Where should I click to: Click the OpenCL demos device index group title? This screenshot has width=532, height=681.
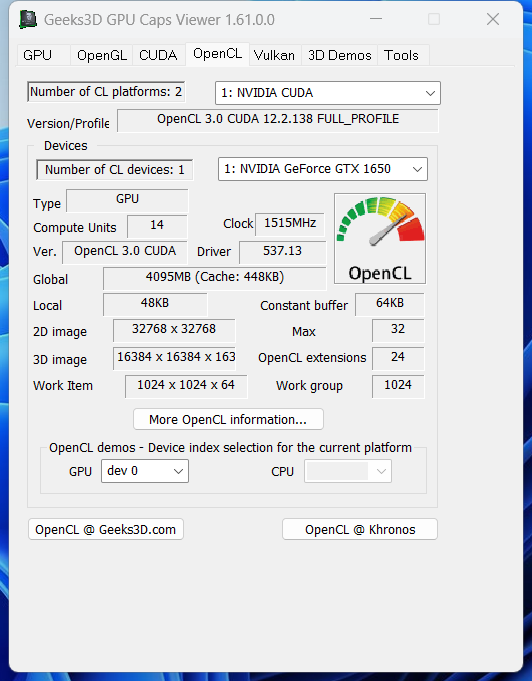point(230,448)
